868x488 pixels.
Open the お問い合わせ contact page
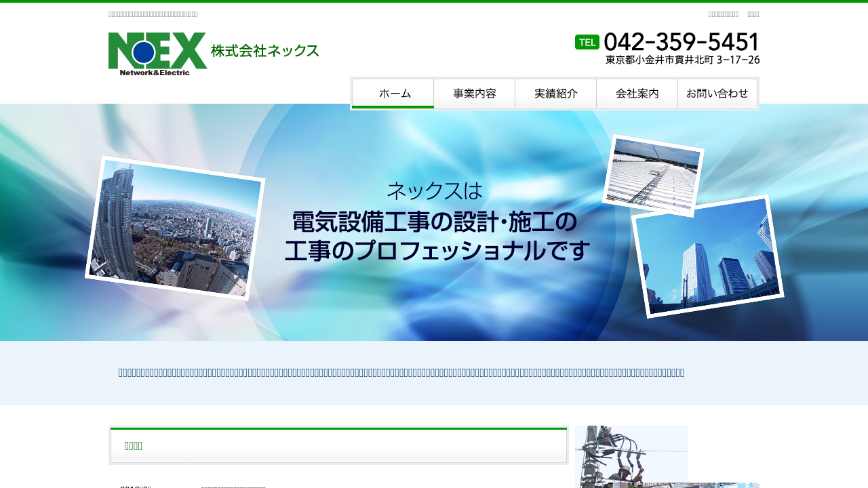click(x=717, y=94)
